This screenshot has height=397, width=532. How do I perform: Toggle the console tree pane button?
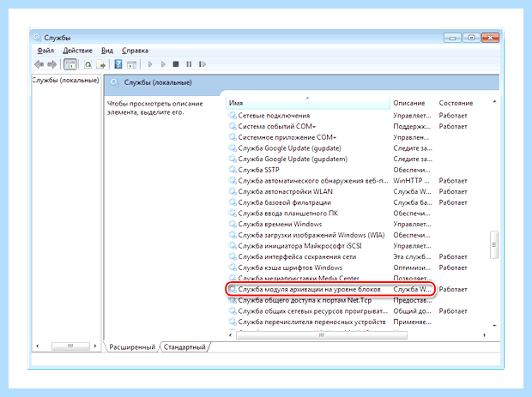coord(70,64)
